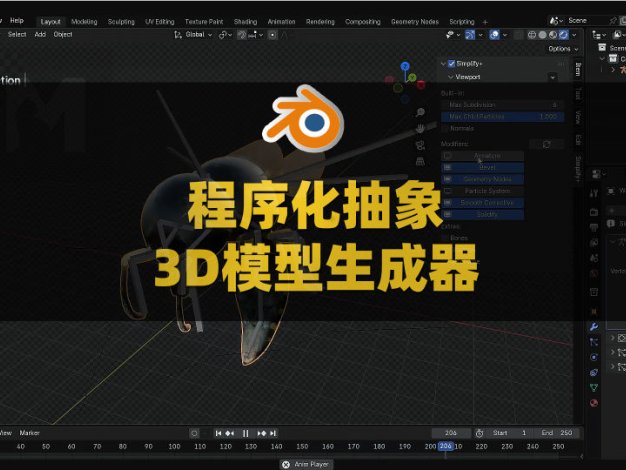Open the Object properties tab
Screen dimensions: 626x470
point(594,311)
